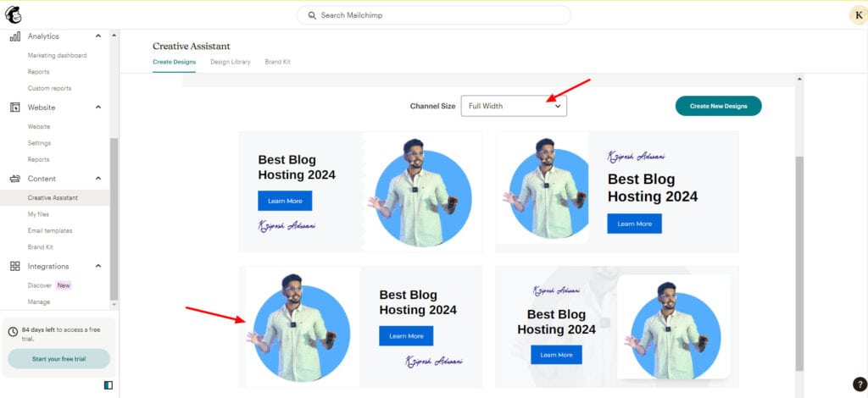Viewport: 868px width, 398px height.
Task: Open Email templates in sidebar
Action: 50,230
